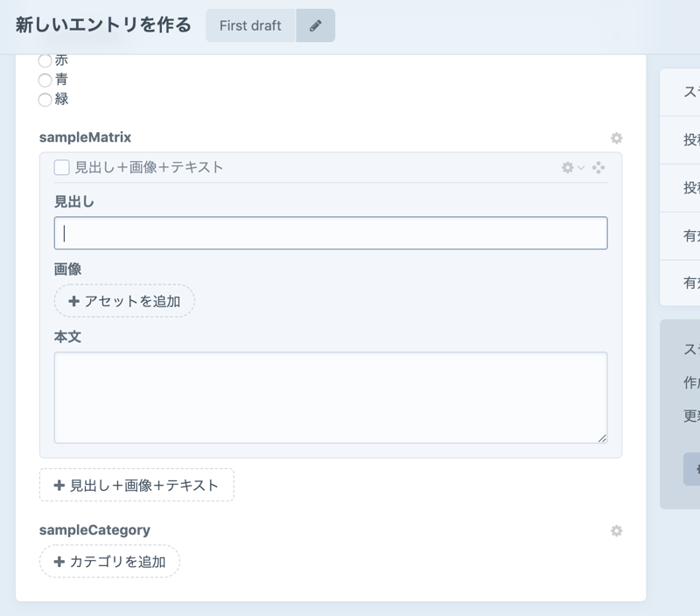This screenshot has width=700, height=616.
Task: Open the First draft menu
Action: pyautogui.click(x=250, y=25)
